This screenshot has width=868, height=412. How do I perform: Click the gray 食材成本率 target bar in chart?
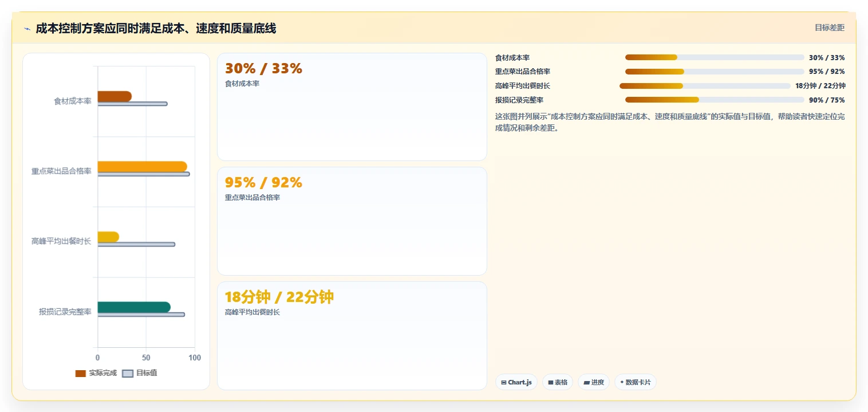coord(132,104)
